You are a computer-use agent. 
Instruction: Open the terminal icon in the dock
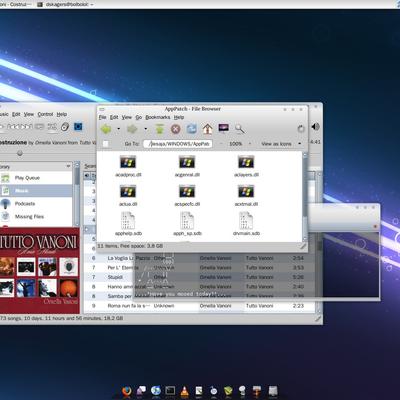(x=170, y=391)
